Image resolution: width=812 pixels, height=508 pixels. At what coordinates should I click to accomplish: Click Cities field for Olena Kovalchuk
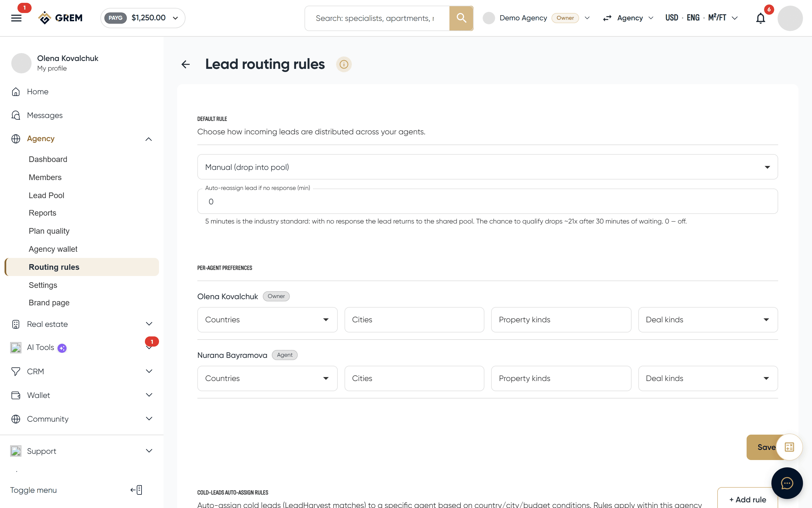point(414,319)
